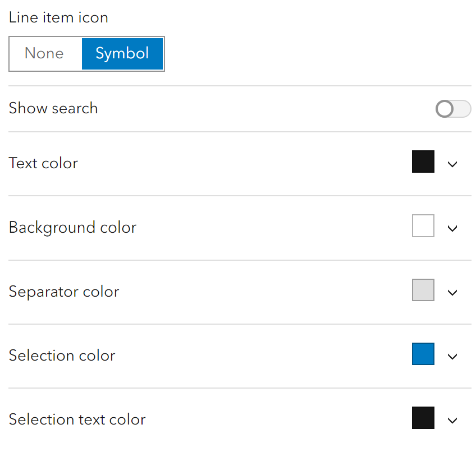476x452 pixels.
Task: Click the Selection text color label
Action: [x=77, y=419]
